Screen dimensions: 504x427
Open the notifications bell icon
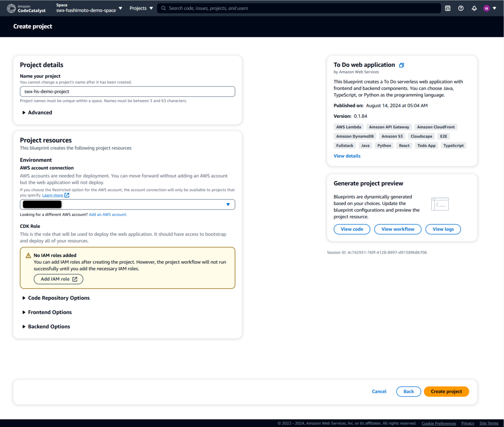coord(474,8)
